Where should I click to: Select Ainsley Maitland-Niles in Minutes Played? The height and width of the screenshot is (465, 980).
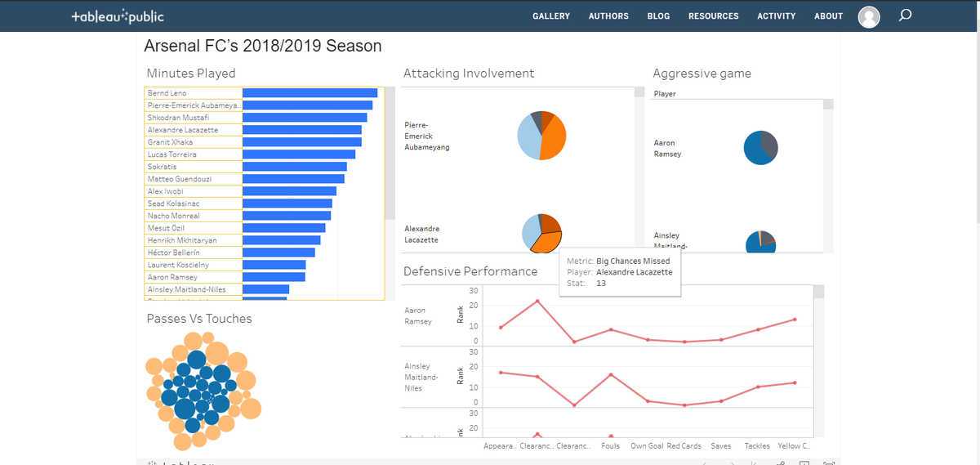194,289
